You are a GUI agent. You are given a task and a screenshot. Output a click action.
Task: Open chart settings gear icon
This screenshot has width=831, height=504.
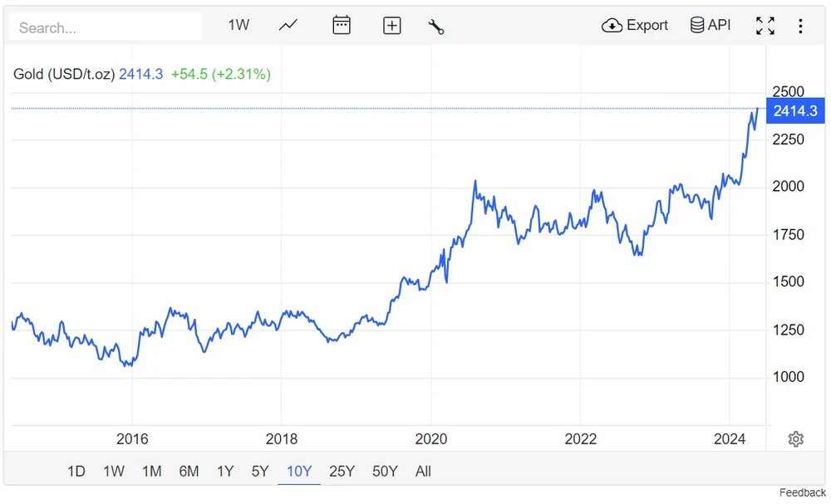795,439
